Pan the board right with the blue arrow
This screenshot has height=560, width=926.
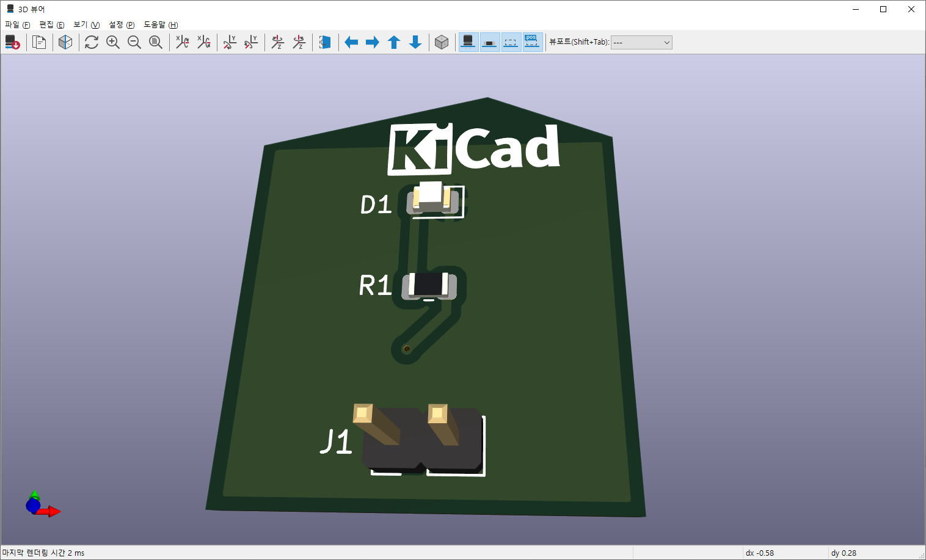[x=373, y=42]
